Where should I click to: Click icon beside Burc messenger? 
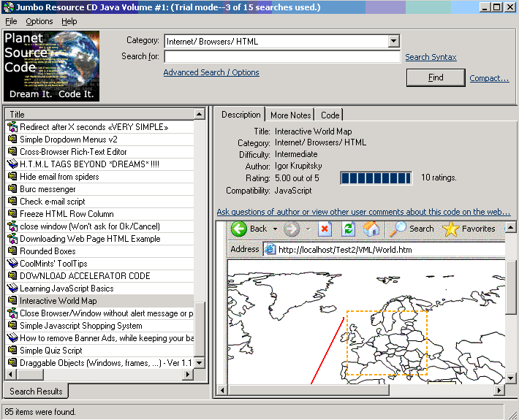12,189
